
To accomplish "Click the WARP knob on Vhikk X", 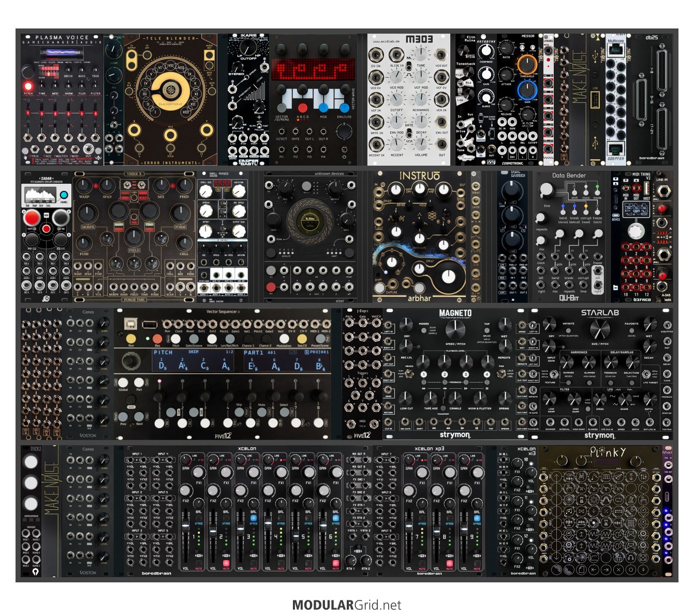I will coord(83,186).
